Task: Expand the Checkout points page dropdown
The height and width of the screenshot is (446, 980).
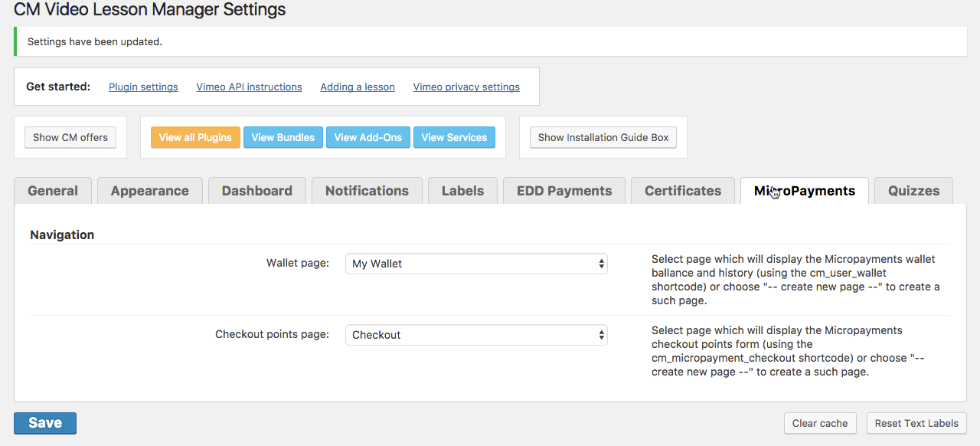Action: (475, 335)
